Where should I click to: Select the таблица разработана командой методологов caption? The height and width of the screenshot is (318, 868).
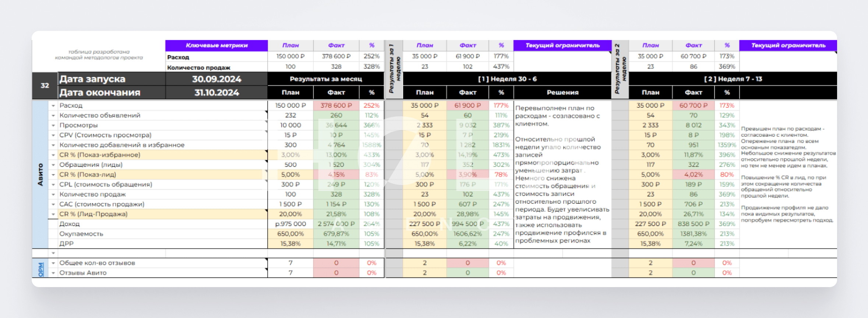click(x=99, y=54)
